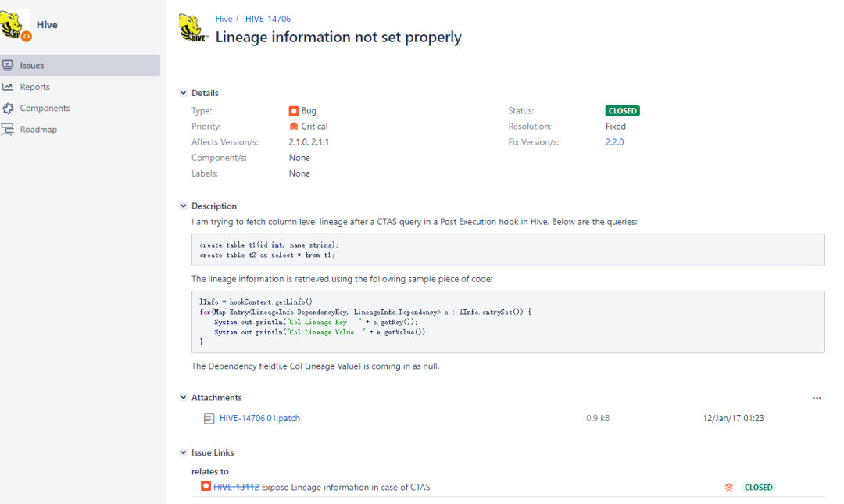Click the affects versions value '2.1.0, 2.1.1'
This screenshot has height=504, width=844.
pos(309,142)
